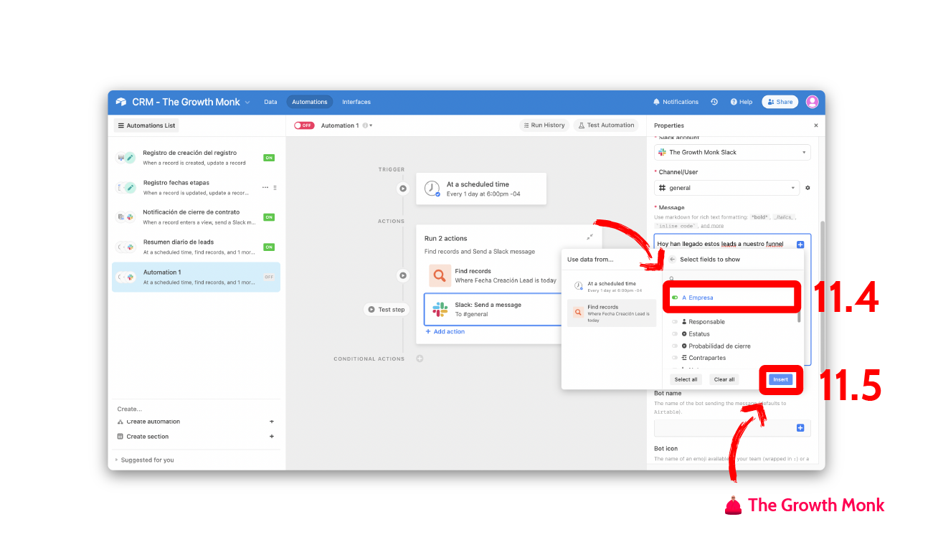This screenshot has width=933, height=560.
Task: Open the Automation 1 name dropdown arrow
Action: click(371, 125)
